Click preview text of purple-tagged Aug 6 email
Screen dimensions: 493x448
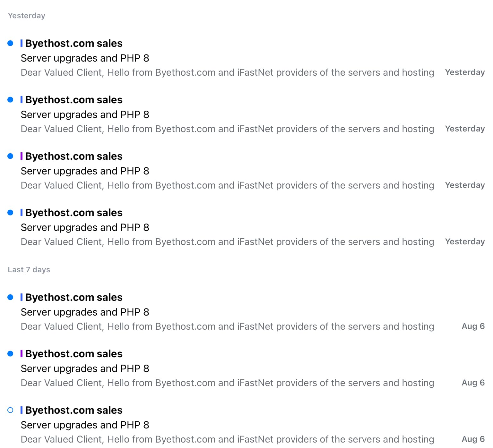pyautogui.click(x=227, y=383)
